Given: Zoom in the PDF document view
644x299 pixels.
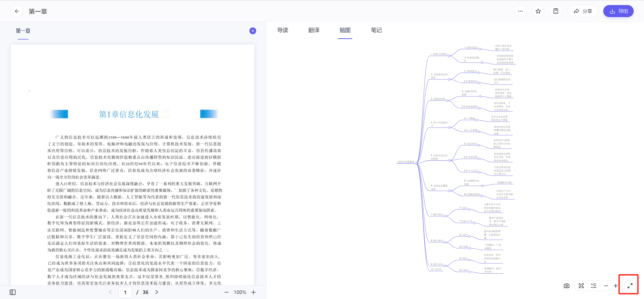Looking at the screenshot, I should 253,292.
